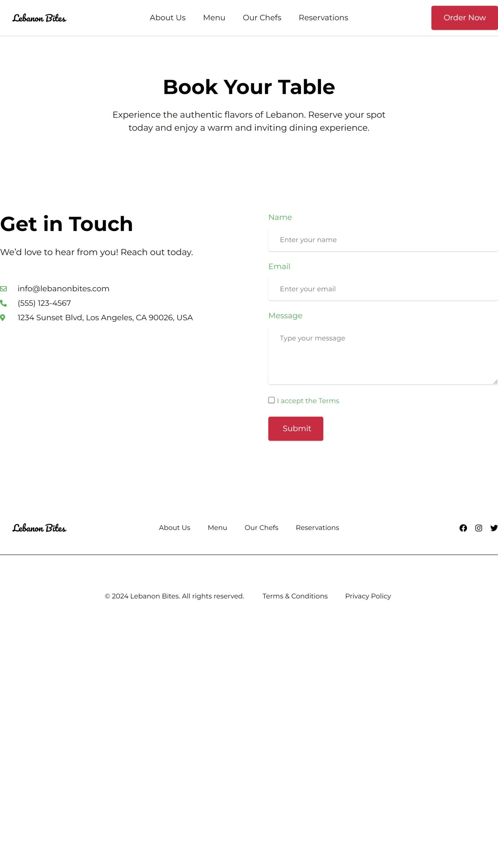This screenshot has width=498, height=868.
Task: Click the green phone icon
Action: (3, 303)
